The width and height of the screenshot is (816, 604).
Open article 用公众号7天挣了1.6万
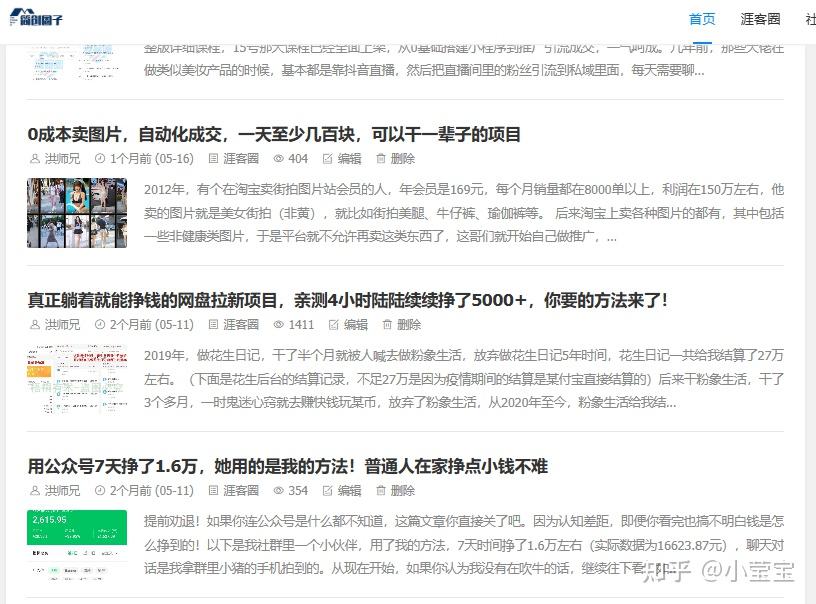pos(288,466)
